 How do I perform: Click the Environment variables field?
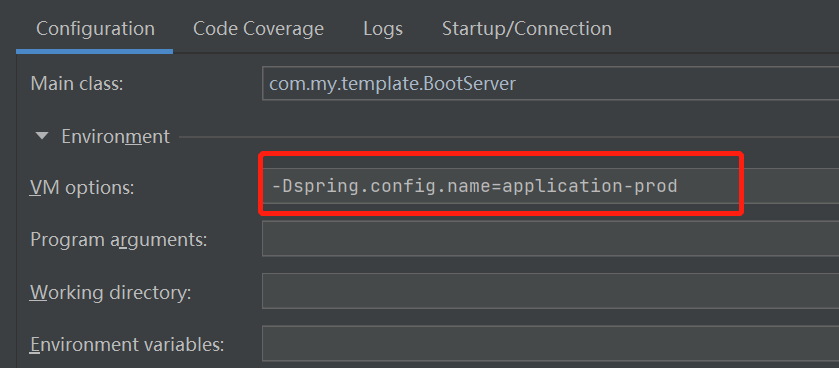point(551,343)
